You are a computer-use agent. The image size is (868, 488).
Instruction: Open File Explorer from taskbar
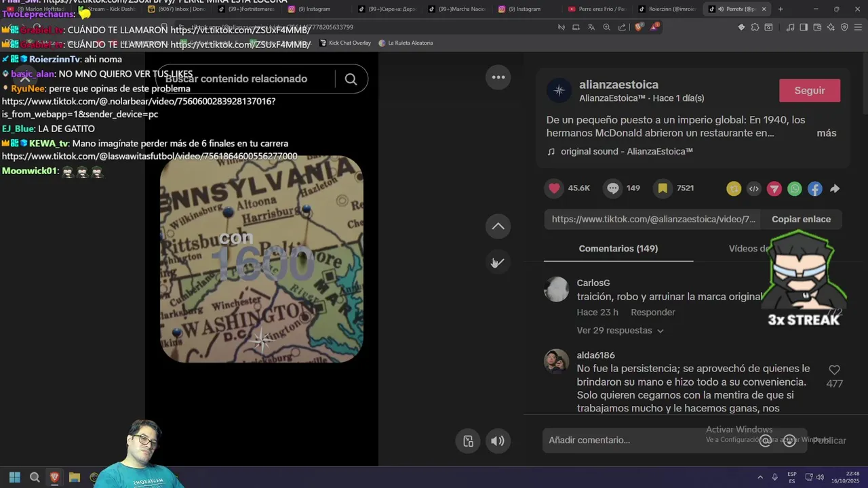click(x=75, y=477)
